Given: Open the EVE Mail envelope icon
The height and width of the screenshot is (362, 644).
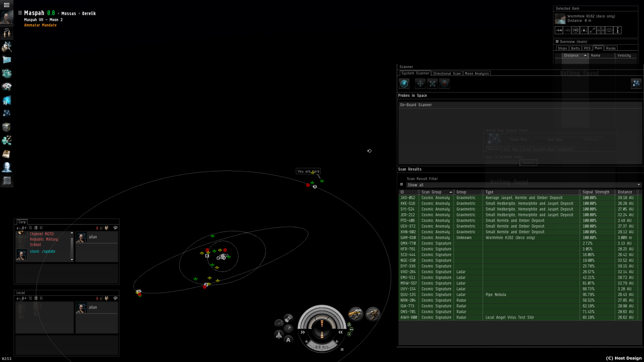Looking at the screenshot, I should pyautogui.click(x=7, y=60).
